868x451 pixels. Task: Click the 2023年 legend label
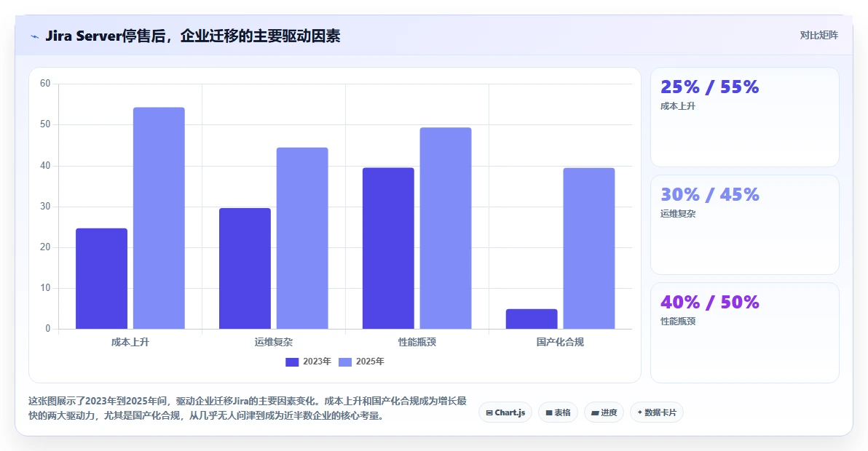317,362
